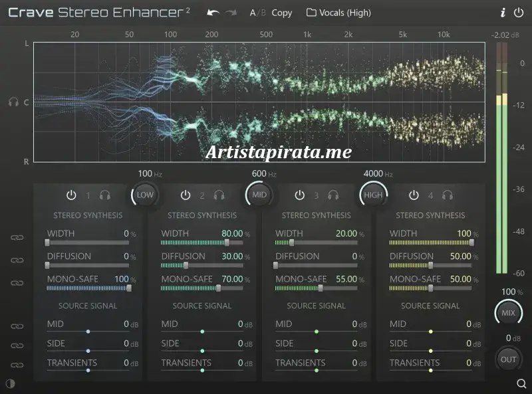Toggle the plugin power bypass icon
The image size is (532, 394).
(519, 13)
